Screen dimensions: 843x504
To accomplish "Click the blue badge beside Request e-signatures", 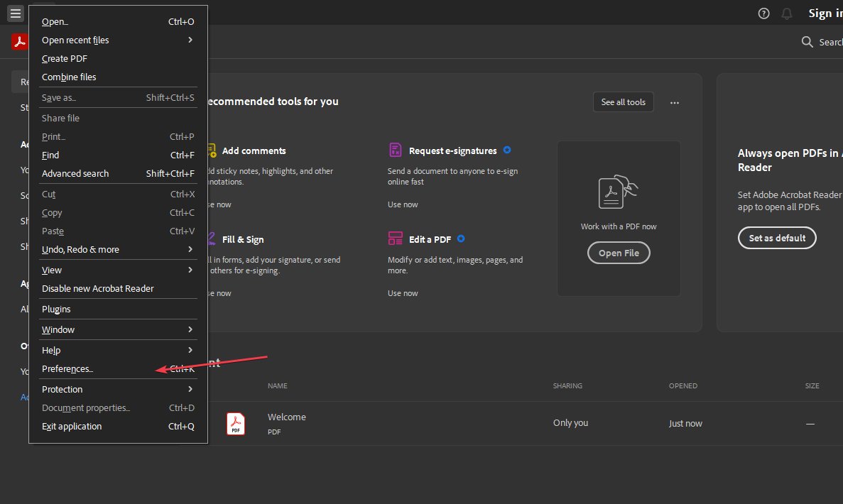I will [x=507, y=150].
